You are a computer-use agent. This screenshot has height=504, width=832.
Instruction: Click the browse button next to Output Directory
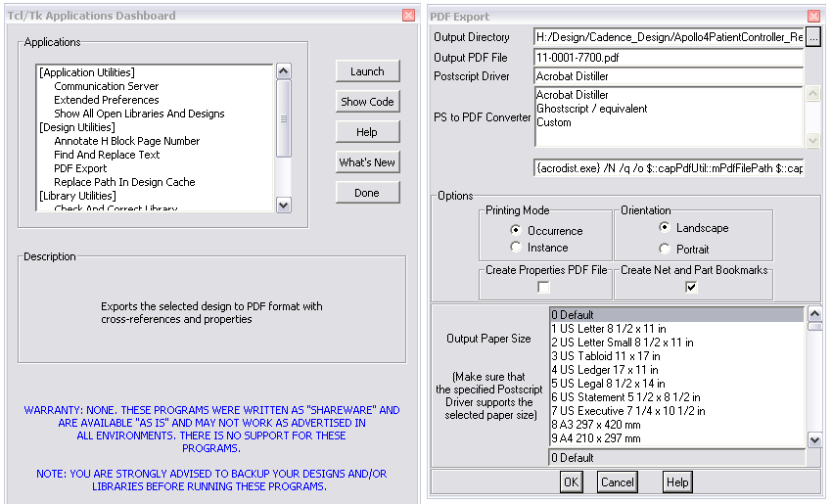(812, 37)
